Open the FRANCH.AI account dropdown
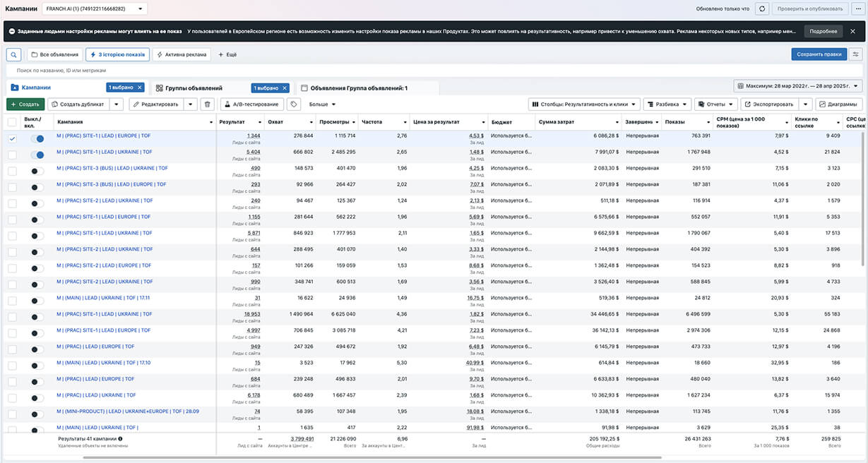Viewport: 868px width, 463px height. pos(95,9)
